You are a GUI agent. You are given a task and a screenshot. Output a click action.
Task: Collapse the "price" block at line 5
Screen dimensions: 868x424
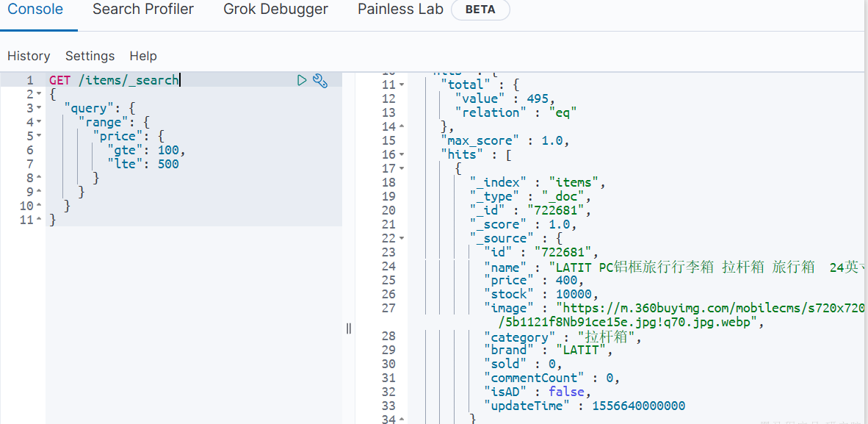click(40, 136)
